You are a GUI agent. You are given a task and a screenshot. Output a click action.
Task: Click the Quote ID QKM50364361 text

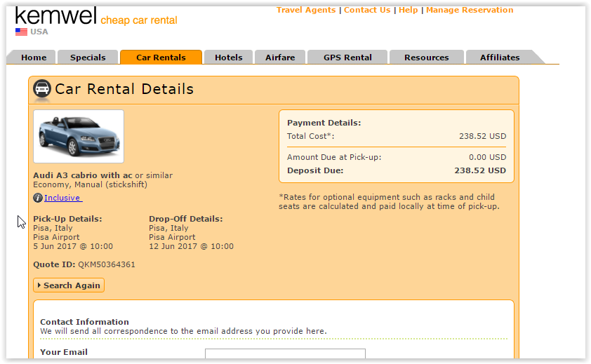coord(84,264)
